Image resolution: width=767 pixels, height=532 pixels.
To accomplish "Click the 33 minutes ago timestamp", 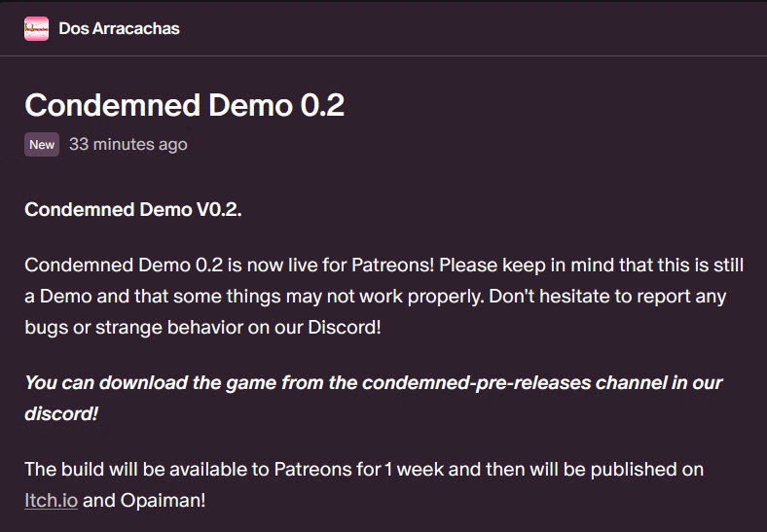I will [128, 145].
